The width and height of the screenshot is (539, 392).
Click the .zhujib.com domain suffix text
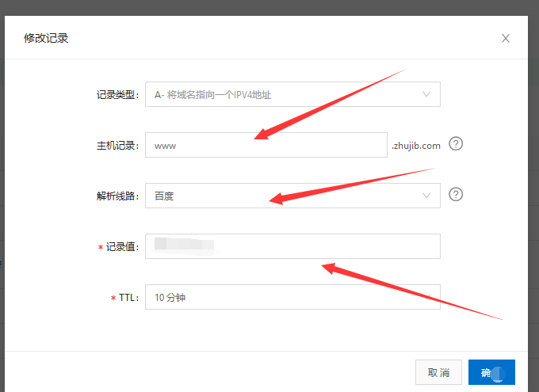pos(416,146)
